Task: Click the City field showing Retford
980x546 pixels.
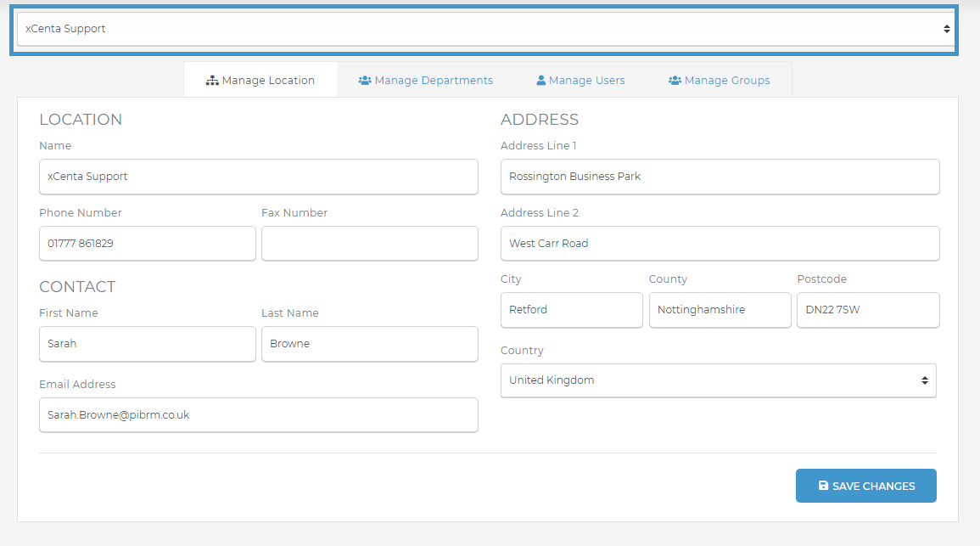Action: 572,310
